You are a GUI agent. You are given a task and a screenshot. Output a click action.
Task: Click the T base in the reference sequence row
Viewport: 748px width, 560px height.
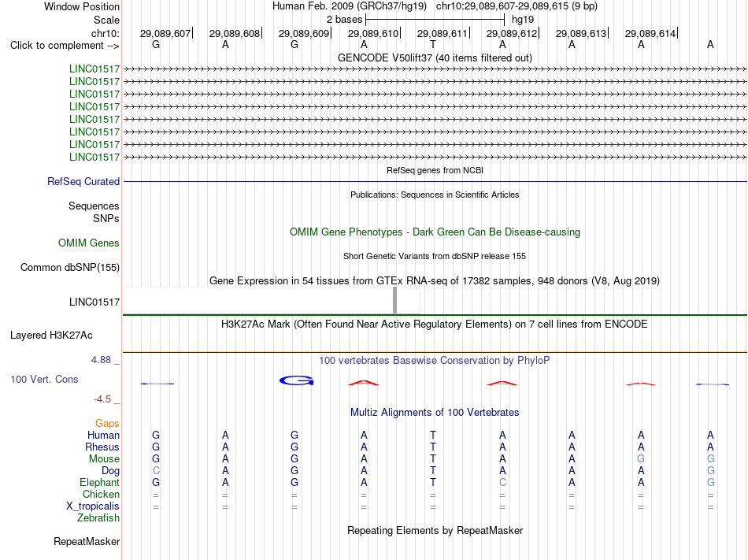click(x=433, y=44)
